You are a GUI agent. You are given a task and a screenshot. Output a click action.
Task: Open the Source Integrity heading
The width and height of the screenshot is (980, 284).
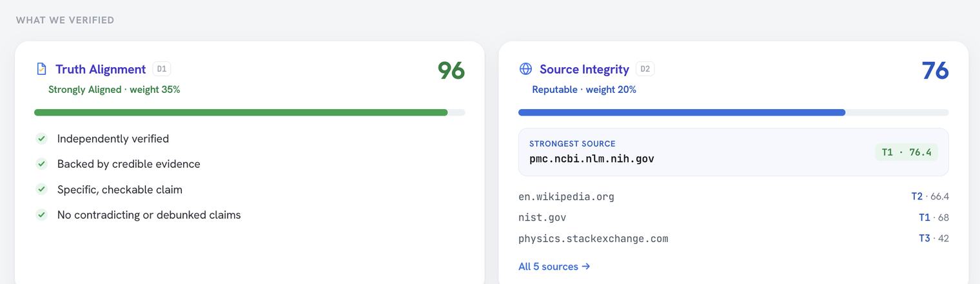584,69
